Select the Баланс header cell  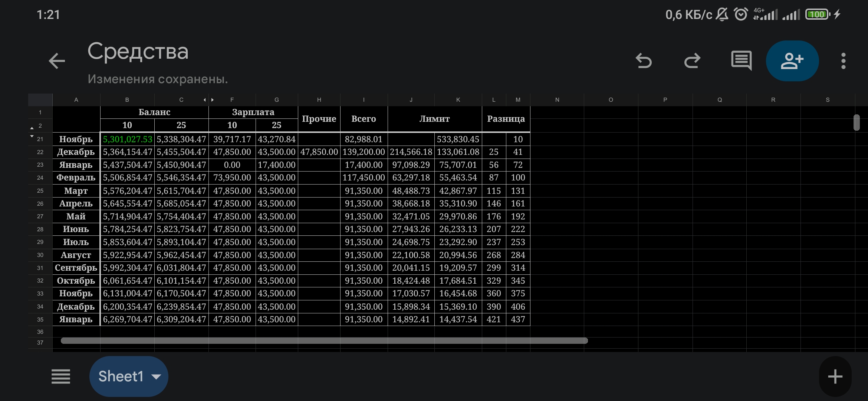154,112
